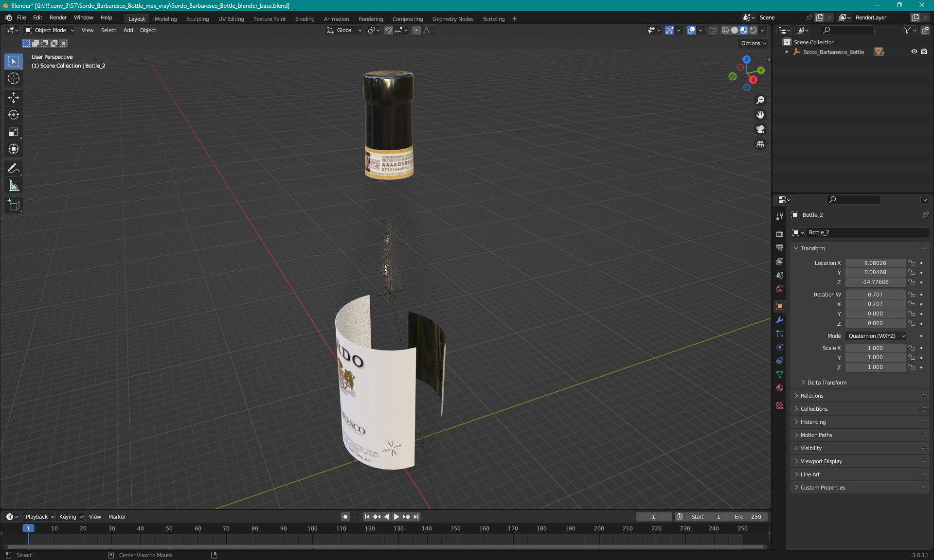
Task: Click the End frame field
Action: pyautogui.click(x=748, y=517)
